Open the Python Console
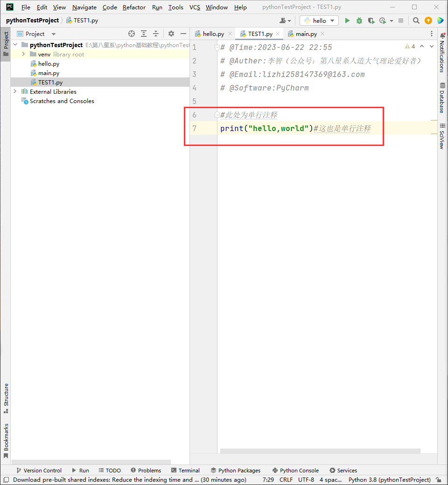 296,471
